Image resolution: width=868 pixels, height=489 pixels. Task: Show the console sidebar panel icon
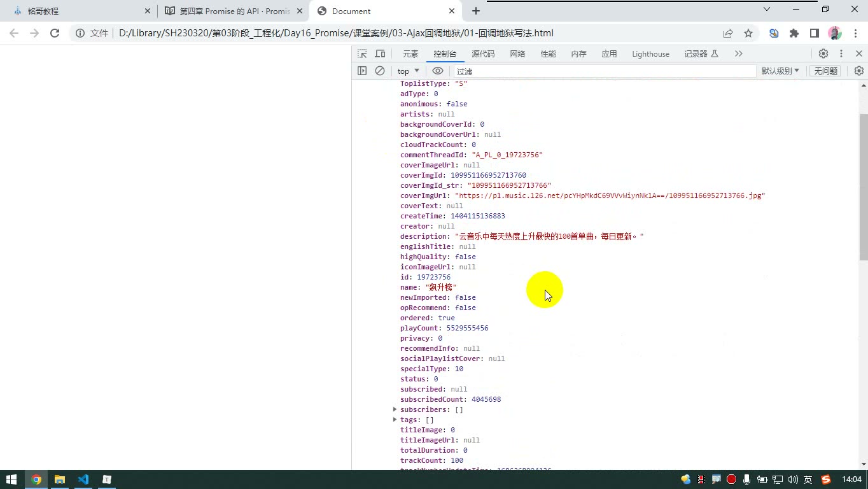(362, 71)
